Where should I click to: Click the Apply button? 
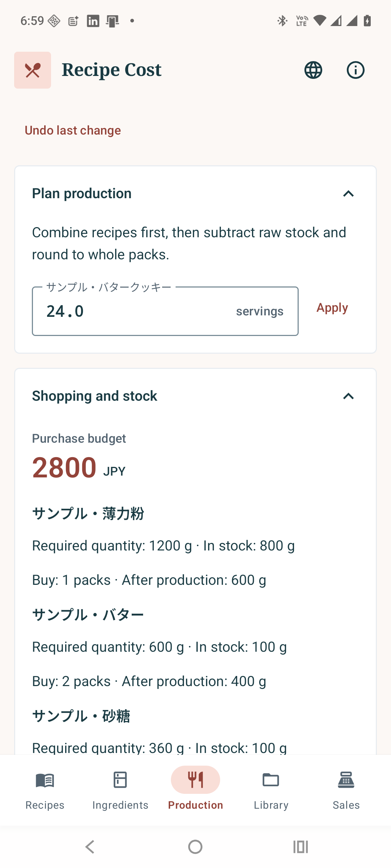point(332,308)
